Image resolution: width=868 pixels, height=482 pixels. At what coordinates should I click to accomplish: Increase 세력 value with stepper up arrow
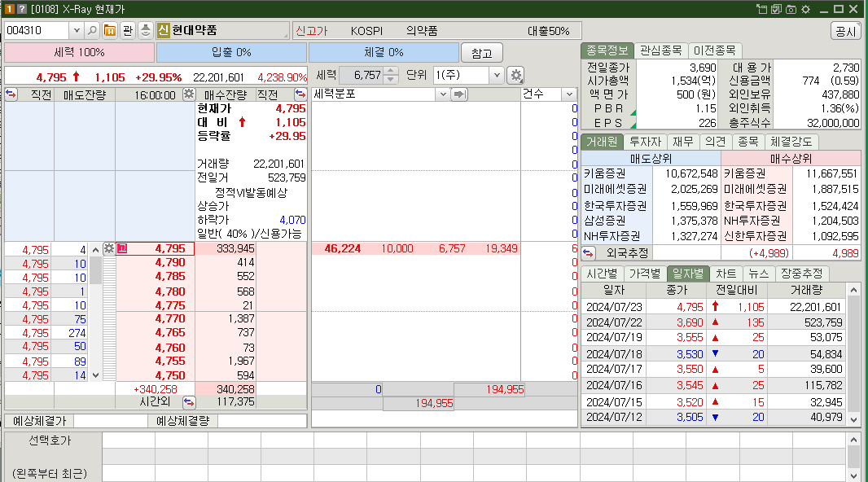[390, 71]
